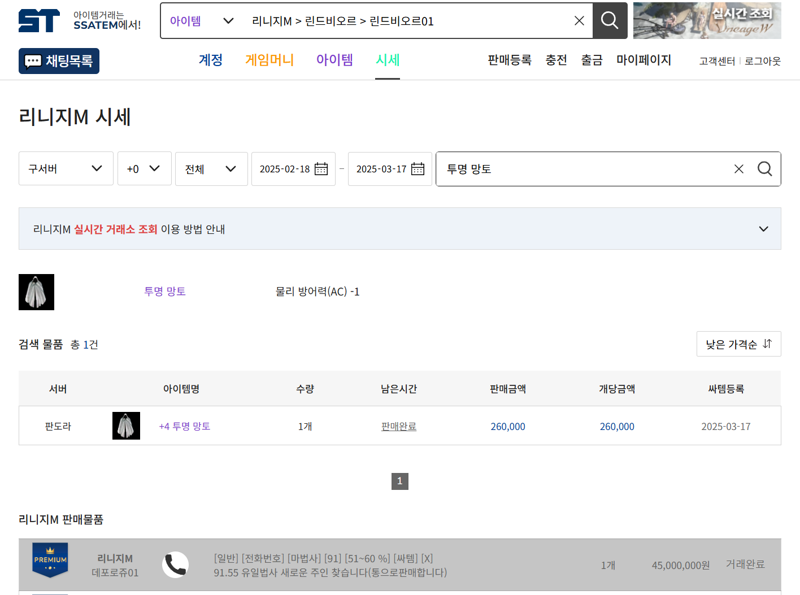Clear the top search bar text

[579, 20]
